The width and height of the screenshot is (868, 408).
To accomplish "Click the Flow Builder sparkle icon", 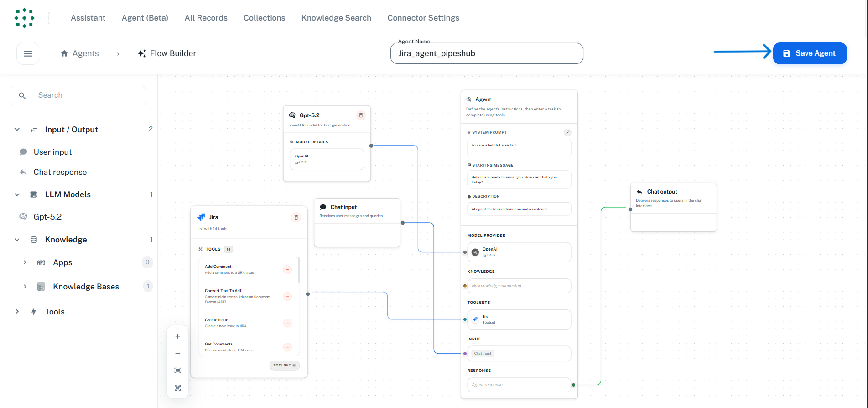I will point(142,53).
